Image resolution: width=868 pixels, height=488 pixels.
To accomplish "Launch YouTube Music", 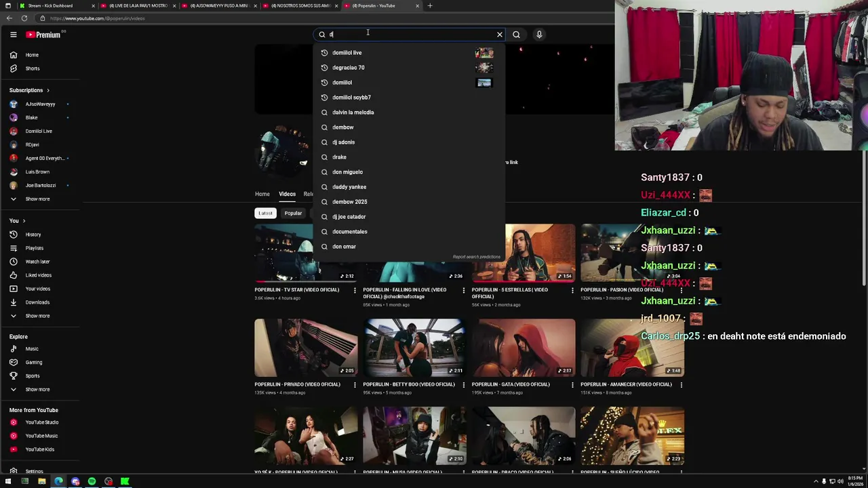I will [41, 436].
